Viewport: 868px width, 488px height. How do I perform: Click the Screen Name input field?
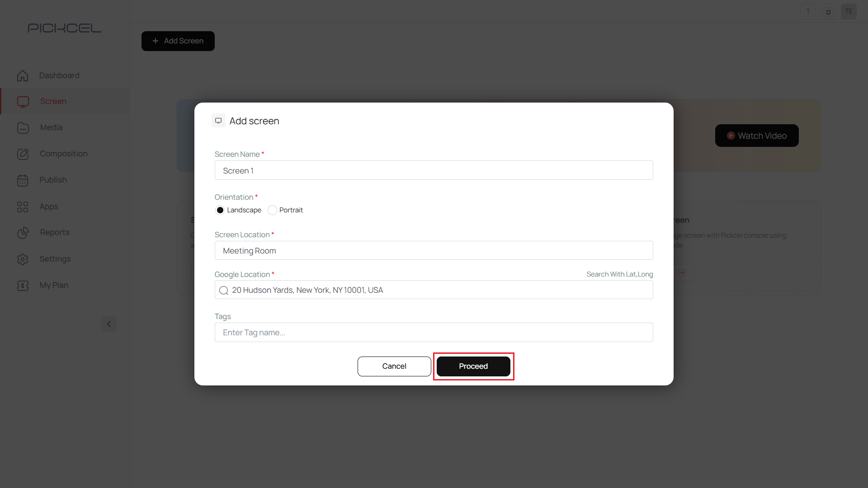click(434, 170)
